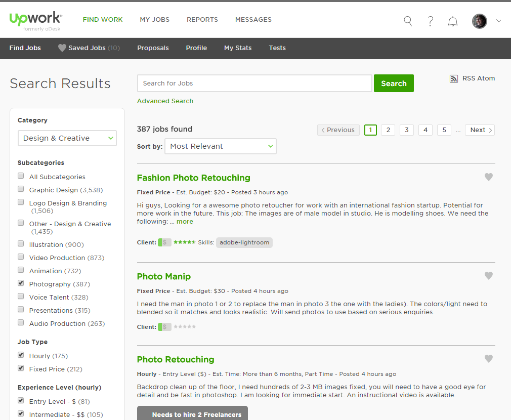Check the Video Production subcategory
This screenshot has width=511, height=420.
pos(21,257)
